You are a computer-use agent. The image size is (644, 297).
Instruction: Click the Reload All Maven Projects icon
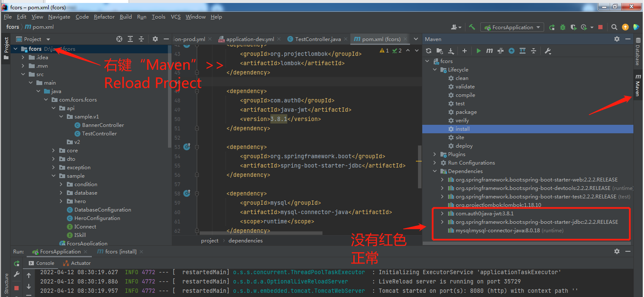tap(429, 51)
